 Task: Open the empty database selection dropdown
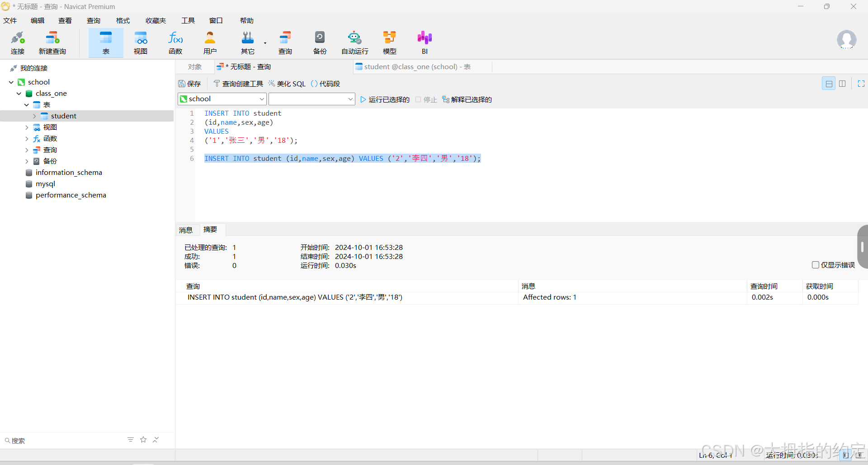click(311, 99)
